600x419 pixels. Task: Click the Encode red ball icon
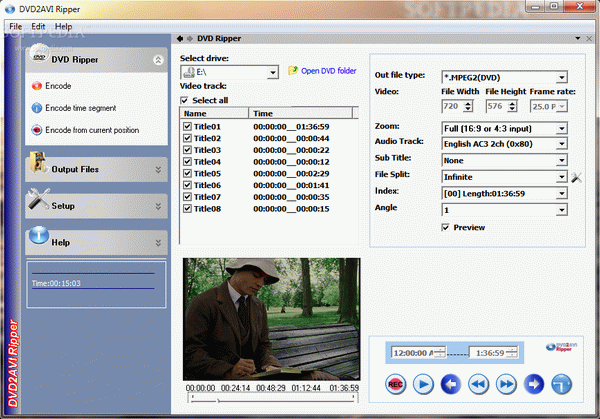click(37, 86)
